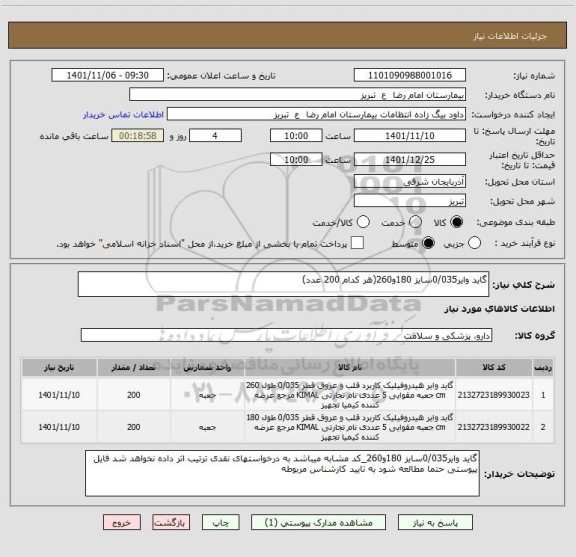This screenshot has width=576, height=557.
Task: Click the پاسخ به نیاز button
Action: [x=435, y=522]
